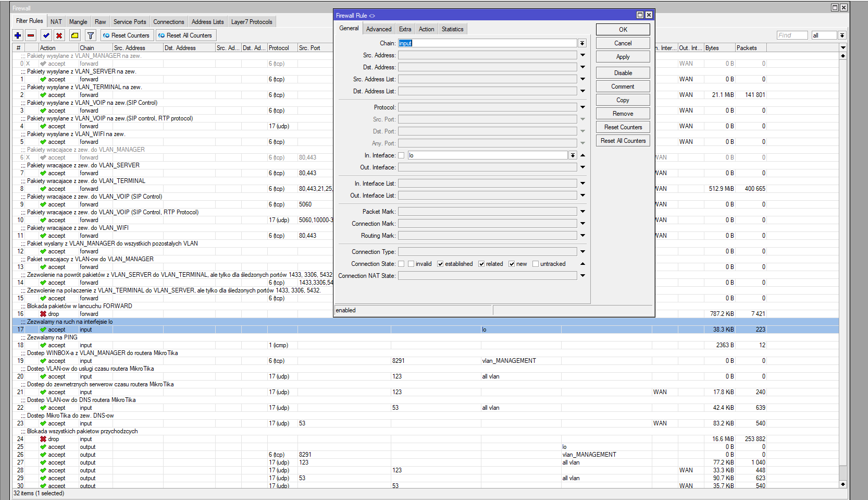Click Reset All Counters in Firewall toolbar
The image size is (868, 500).
tap(185, 35)
